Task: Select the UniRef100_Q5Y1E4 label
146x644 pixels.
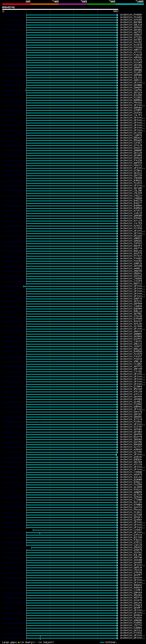Action: [131, 93]
